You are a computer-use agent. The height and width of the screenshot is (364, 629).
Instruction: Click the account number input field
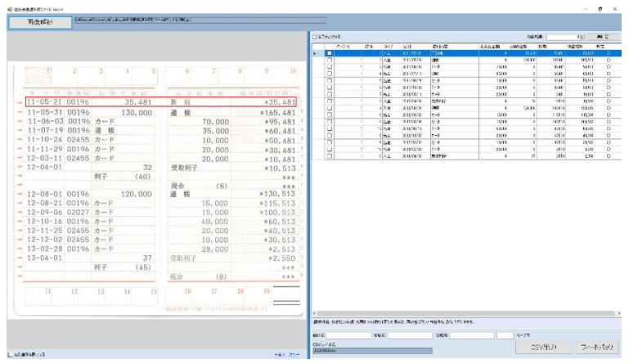(x=472, y=335)
